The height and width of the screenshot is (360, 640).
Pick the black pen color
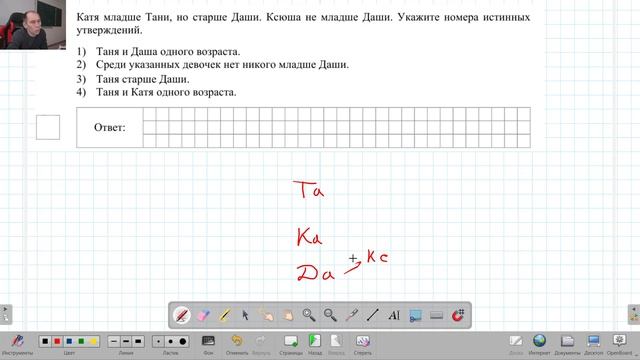(x=45, y=341)
